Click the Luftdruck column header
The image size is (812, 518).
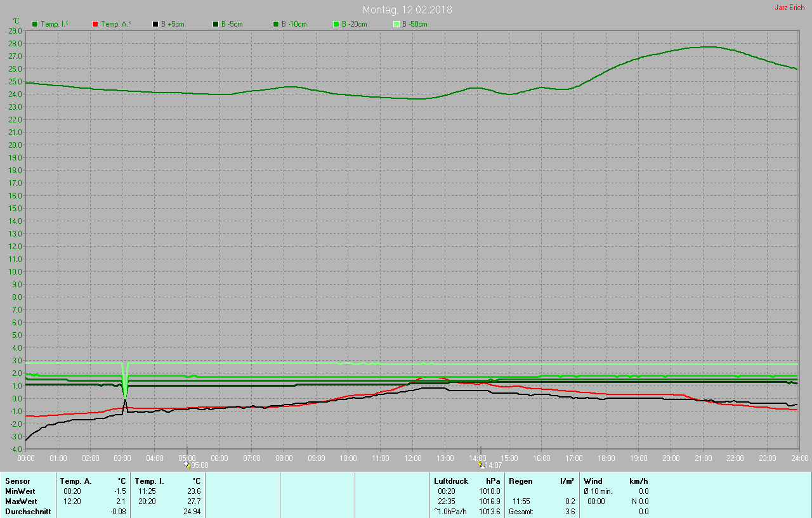[451, 481]
